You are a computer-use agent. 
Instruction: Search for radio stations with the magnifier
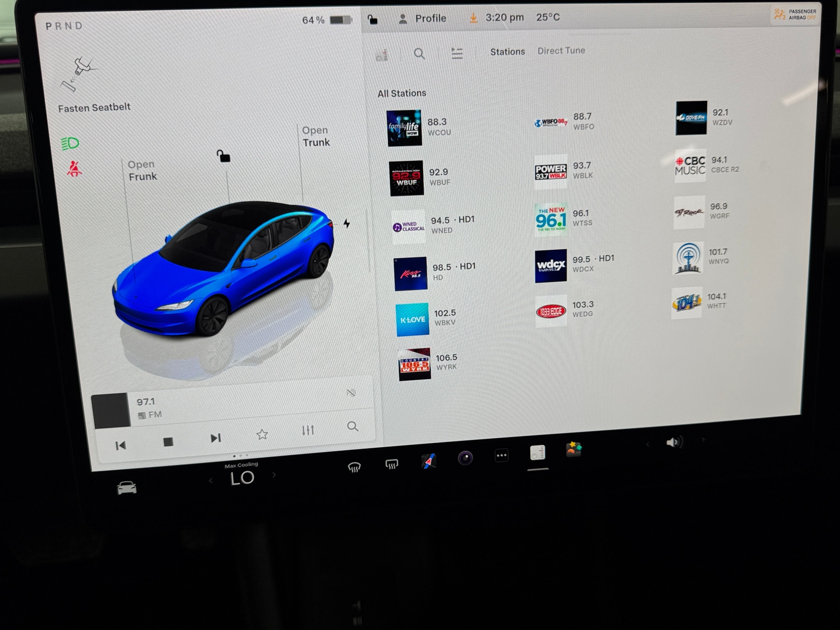pos(419,54)
